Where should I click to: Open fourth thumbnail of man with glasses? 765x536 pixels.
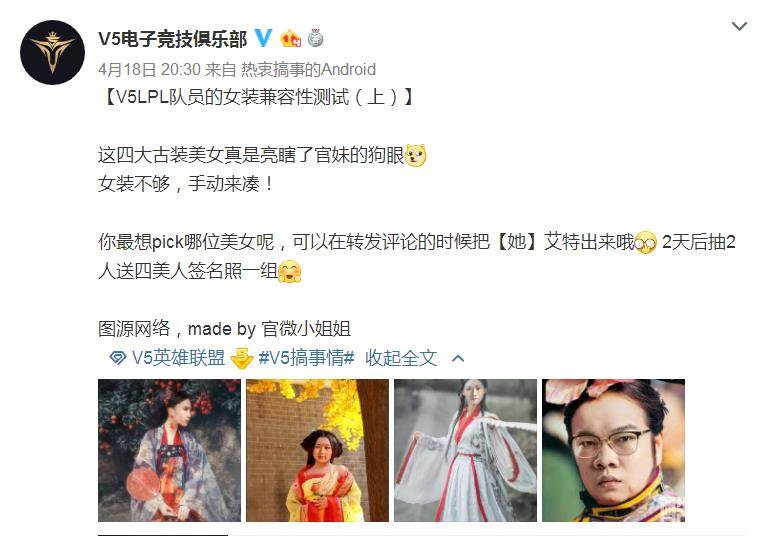point(614,451)
